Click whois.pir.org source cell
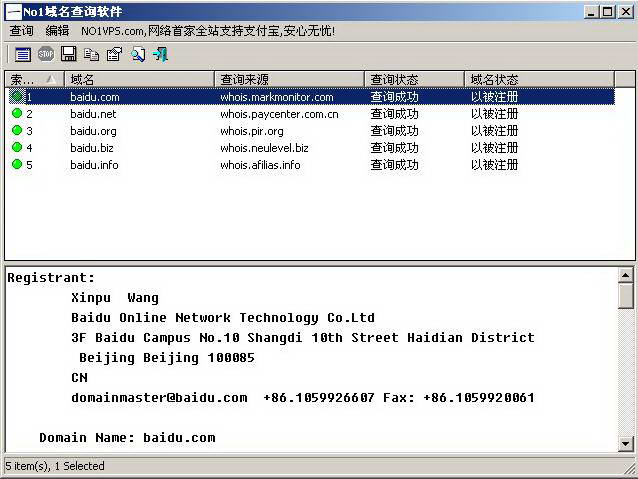The width and height of the screenshot is (638, 479). coord(252,131)
